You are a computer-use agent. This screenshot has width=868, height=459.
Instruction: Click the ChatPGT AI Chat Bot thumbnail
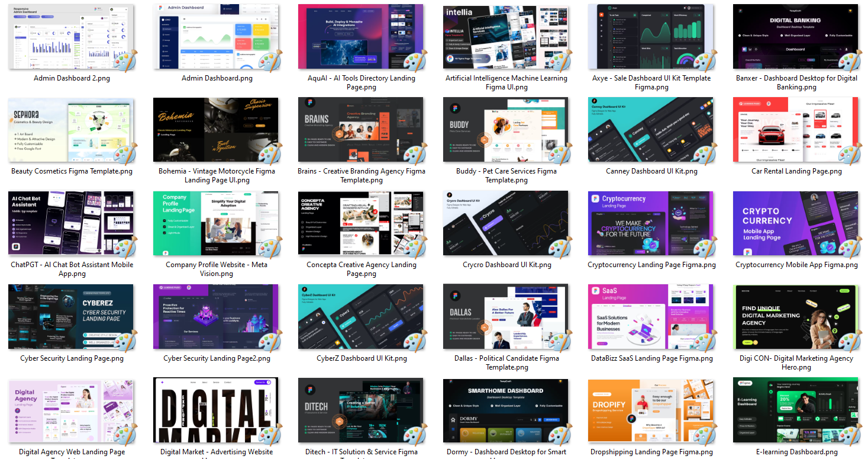(71, 223)
